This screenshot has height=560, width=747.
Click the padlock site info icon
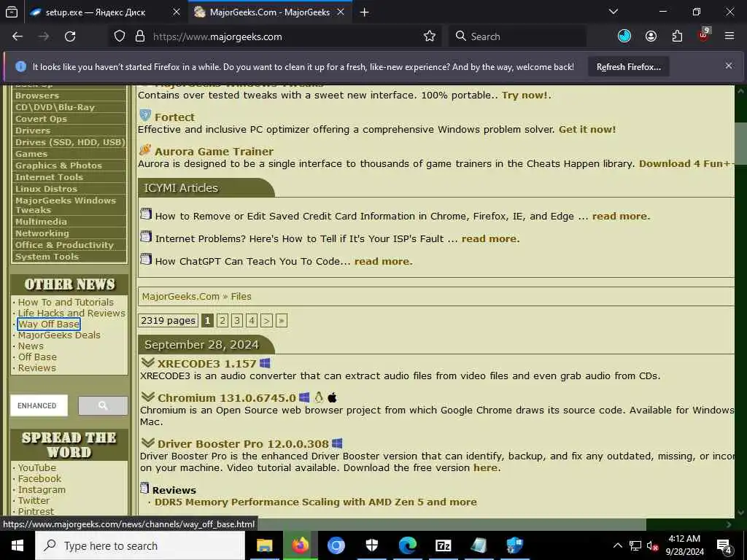click(139, 36)
